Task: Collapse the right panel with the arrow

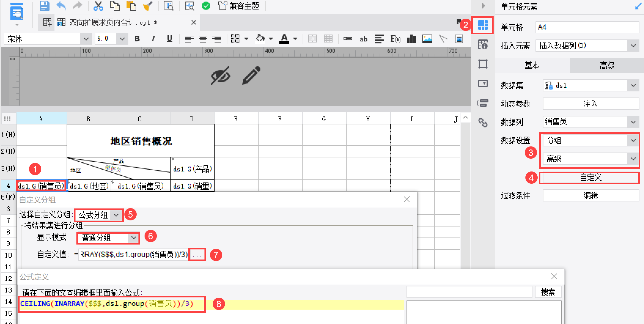Action: point(483,6)
